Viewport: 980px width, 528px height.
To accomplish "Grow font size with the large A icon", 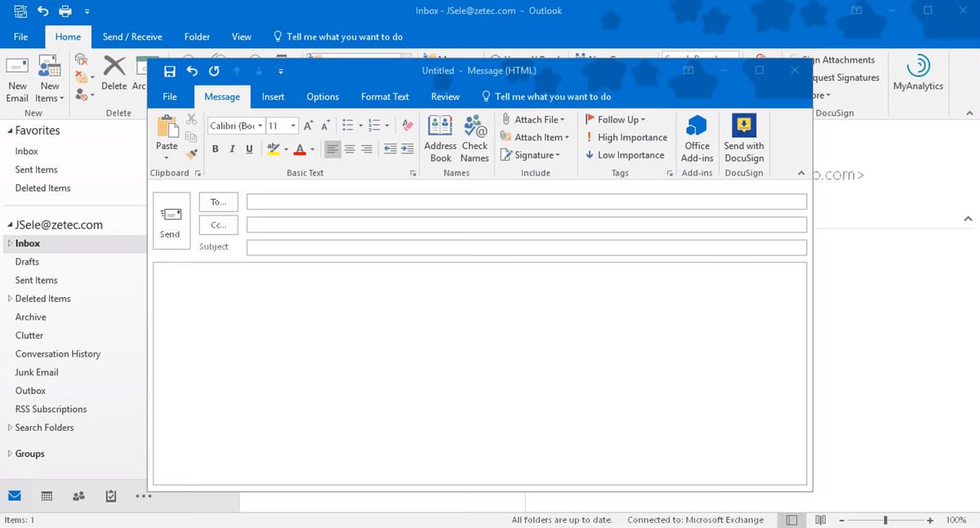I will [309, 126].
